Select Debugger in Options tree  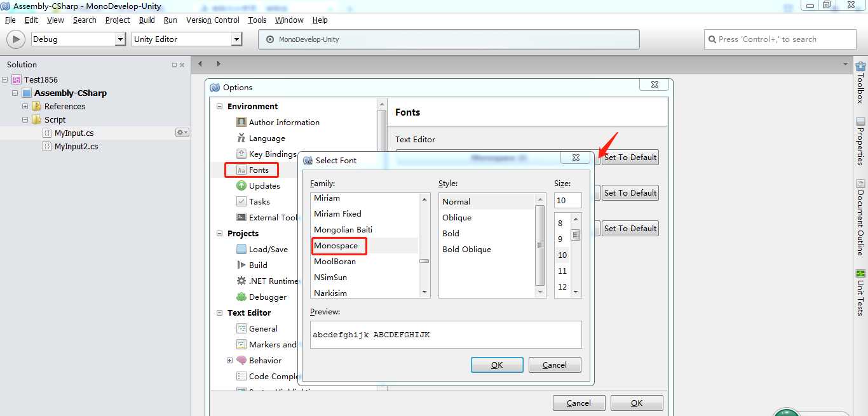tap(268, 297)
